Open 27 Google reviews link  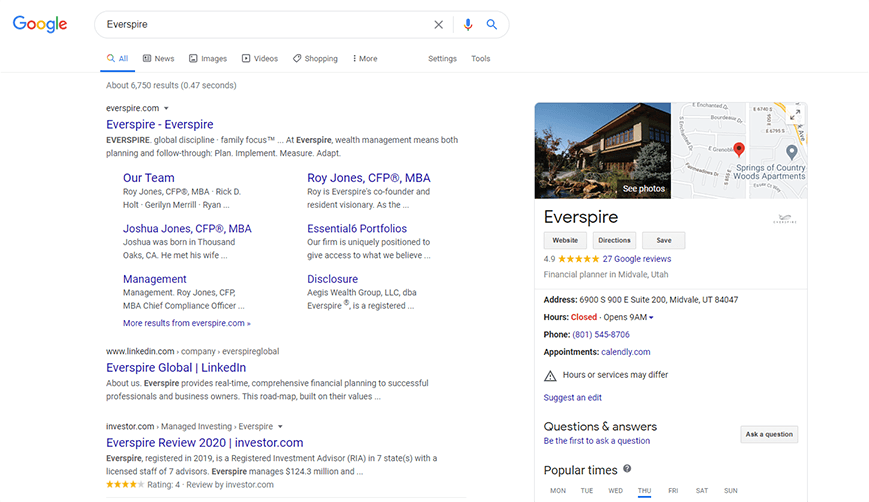point(637,259)
